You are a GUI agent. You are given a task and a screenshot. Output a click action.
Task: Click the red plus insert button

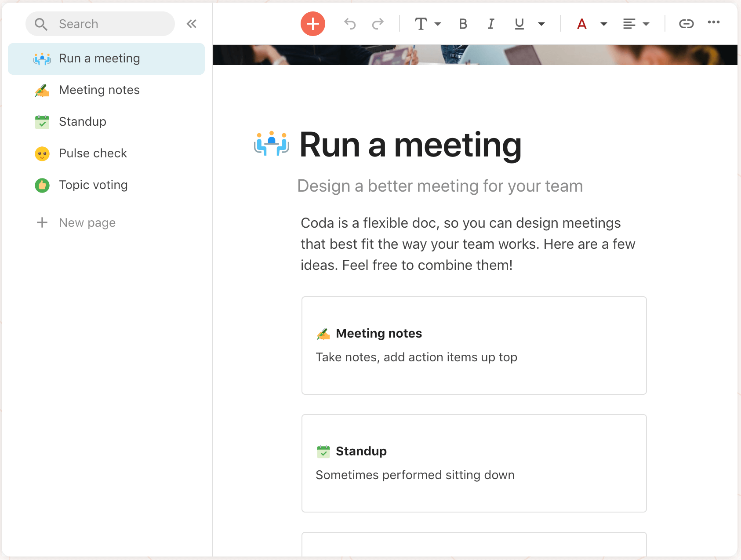pyautogui.click(x=312, y=24)
